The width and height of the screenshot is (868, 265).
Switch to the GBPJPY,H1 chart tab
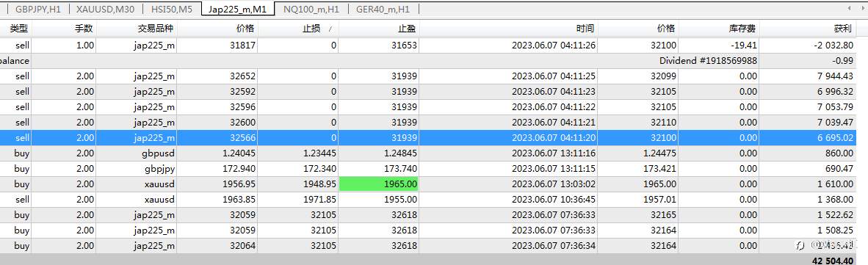coord(37,9)
